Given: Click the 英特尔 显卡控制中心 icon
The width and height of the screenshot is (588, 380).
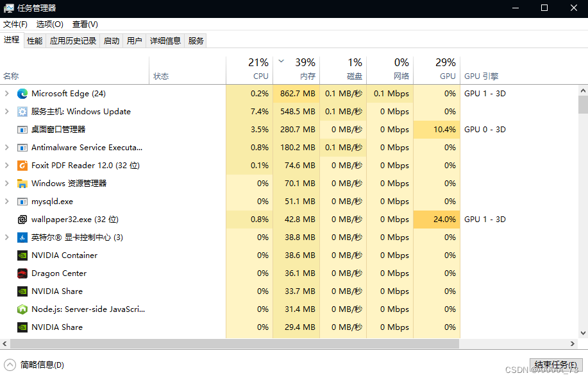Looking at the screenshot, I should [22, 237].
